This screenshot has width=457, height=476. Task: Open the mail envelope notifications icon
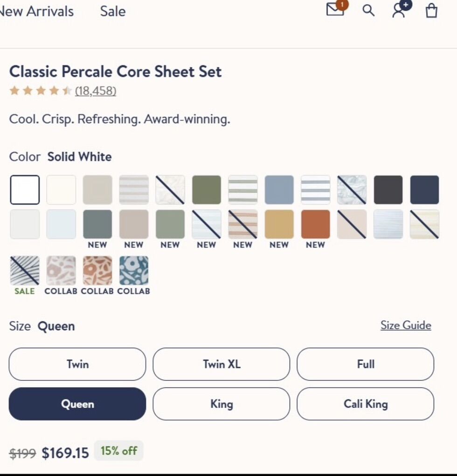[x=335, y=10]
